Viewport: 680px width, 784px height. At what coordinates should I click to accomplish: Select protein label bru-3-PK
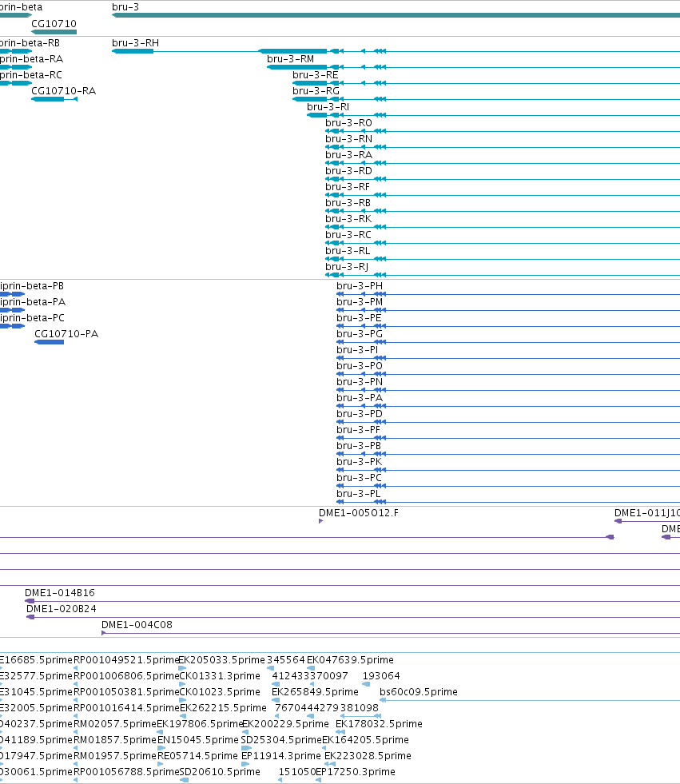(x=359, y=462)
